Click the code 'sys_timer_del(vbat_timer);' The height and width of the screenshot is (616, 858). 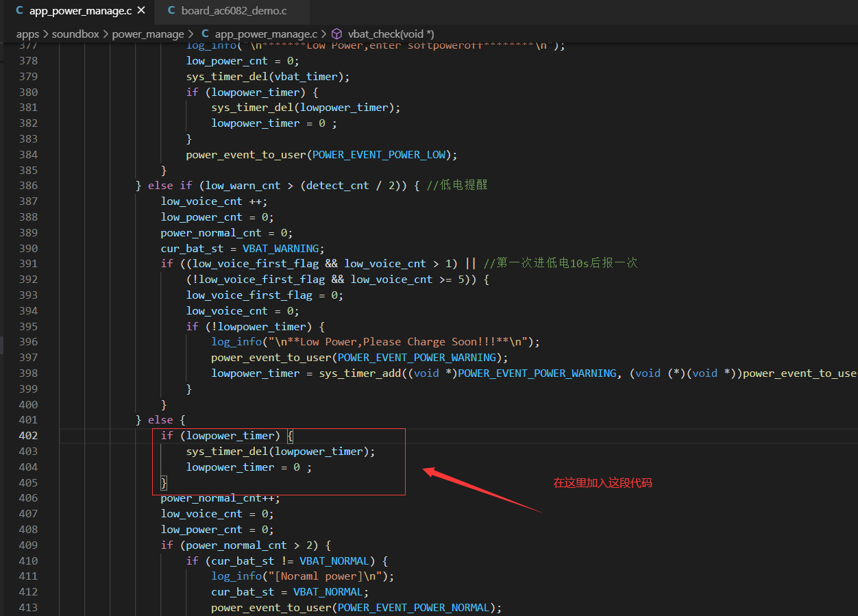[268, 76]
